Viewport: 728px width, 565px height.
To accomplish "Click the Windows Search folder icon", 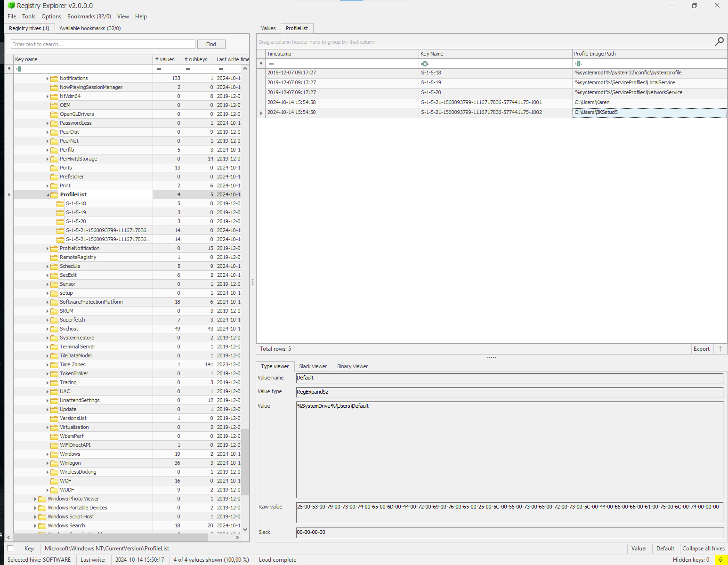I will pyautogui.click(x=42, y=525).
